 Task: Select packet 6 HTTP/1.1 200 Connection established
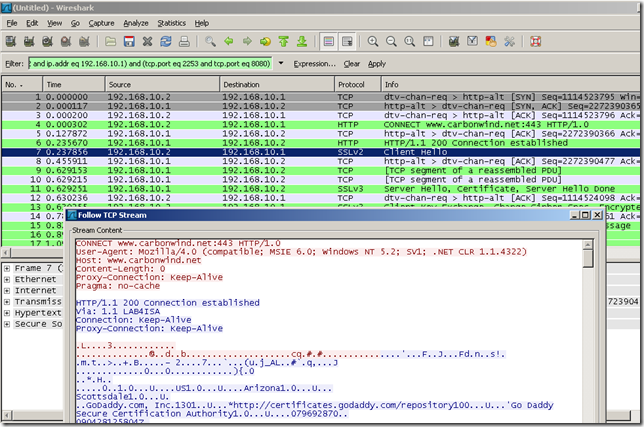[x=321, y=143]
